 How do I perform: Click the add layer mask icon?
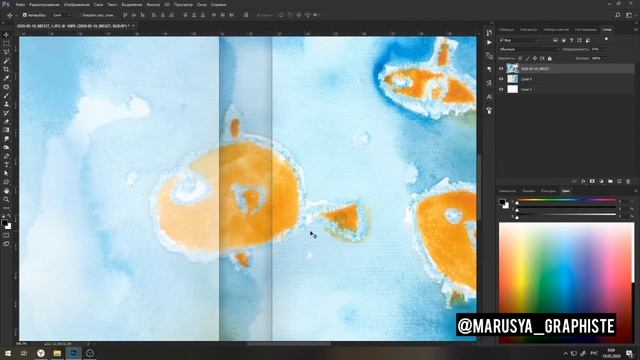point(592,181)
